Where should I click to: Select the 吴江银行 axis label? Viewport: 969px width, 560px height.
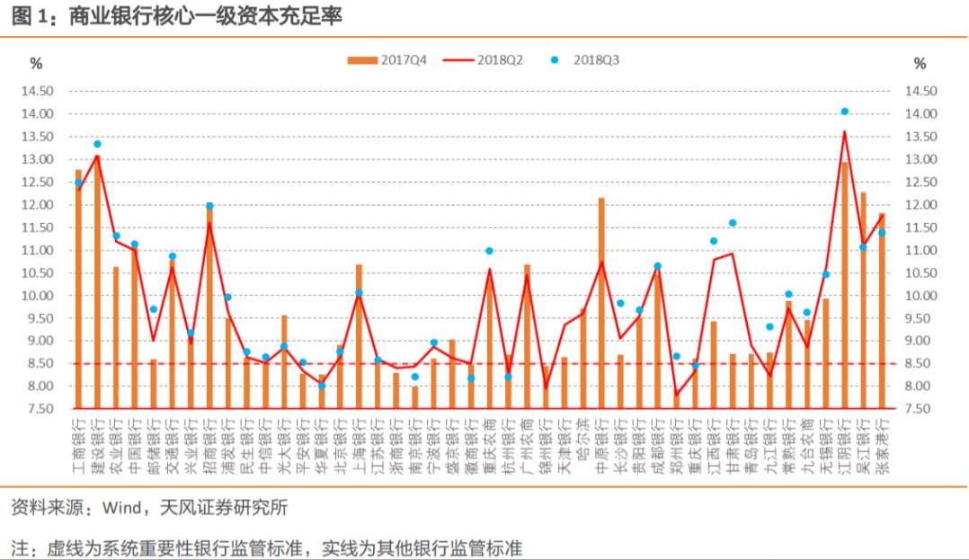click(863, 446)
